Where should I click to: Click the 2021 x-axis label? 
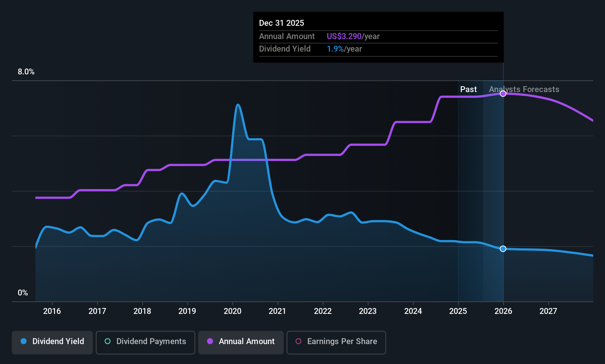[277, 311]
